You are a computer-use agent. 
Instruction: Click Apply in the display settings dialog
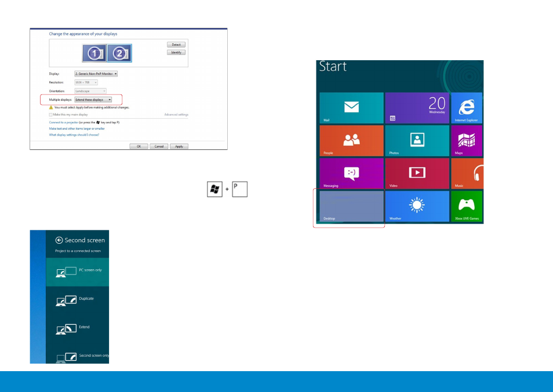(x=179, y=146)
